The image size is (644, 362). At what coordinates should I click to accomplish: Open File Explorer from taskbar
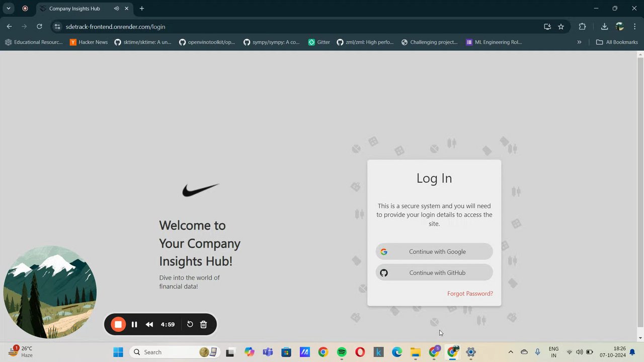[416, 352]
